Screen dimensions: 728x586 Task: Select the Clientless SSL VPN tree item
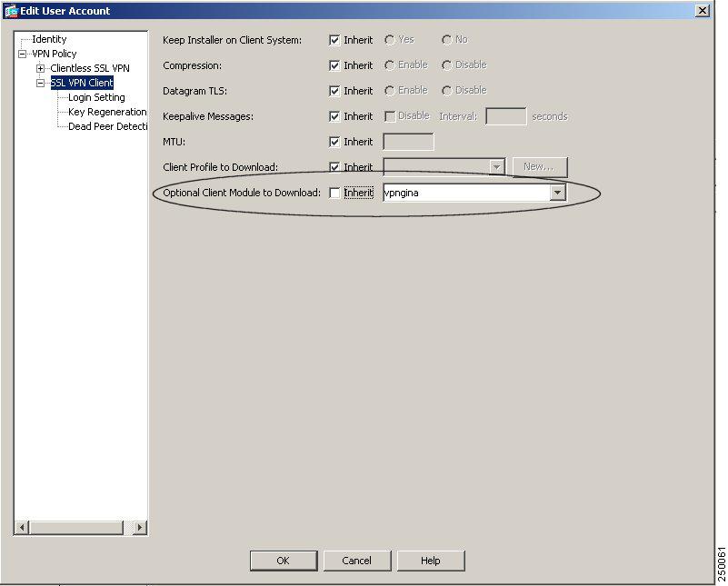click(x=90, y=68)
